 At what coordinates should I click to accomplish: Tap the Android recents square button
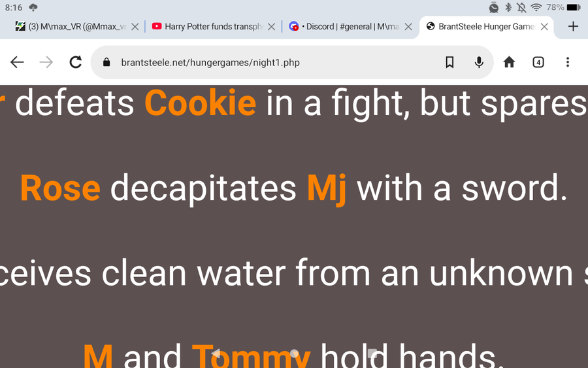pos(372,354)
